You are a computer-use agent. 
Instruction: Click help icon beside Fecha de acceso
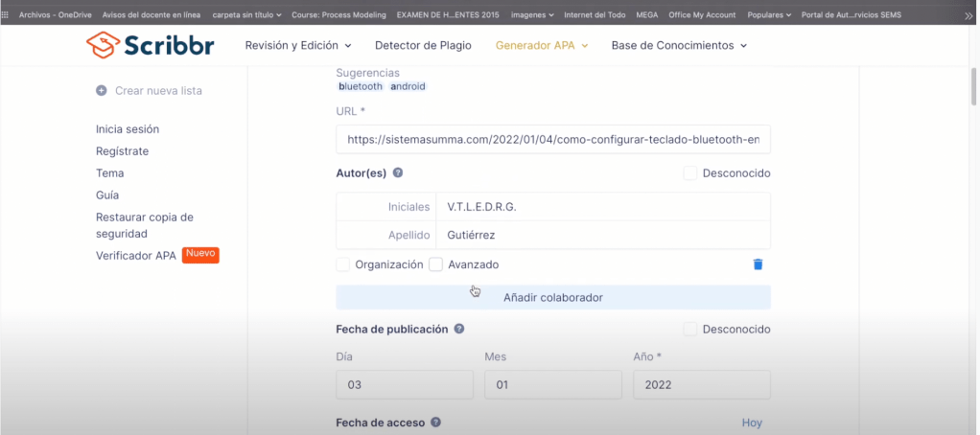pyautogui.click(x=436, y=423)
